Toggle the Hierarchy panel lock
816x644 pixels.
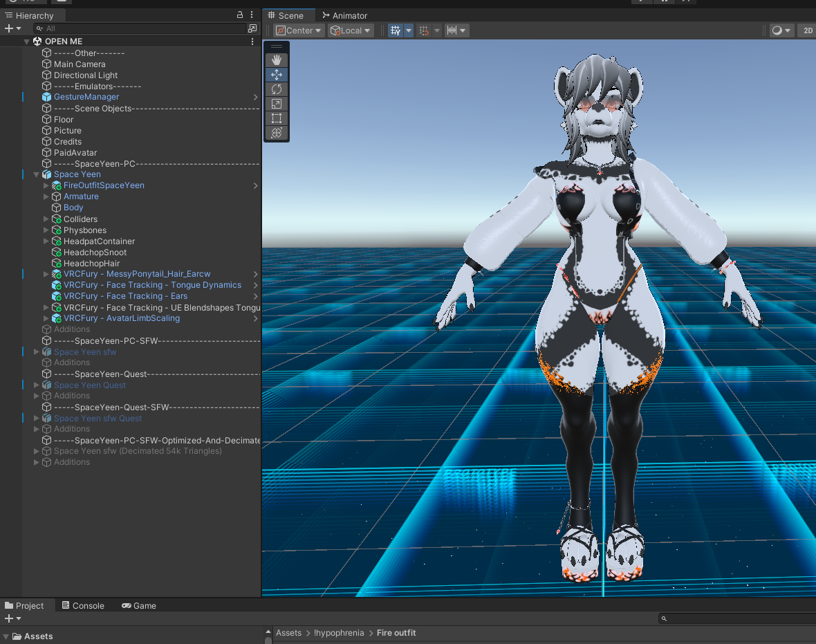[x=240, y=15]
